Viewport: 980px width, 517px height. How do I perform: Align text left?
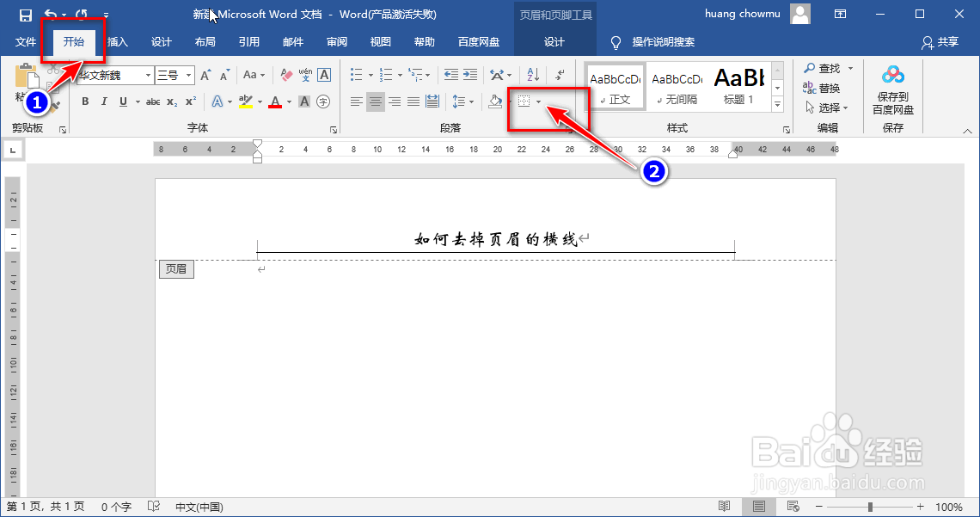click(x=356, y=102)
